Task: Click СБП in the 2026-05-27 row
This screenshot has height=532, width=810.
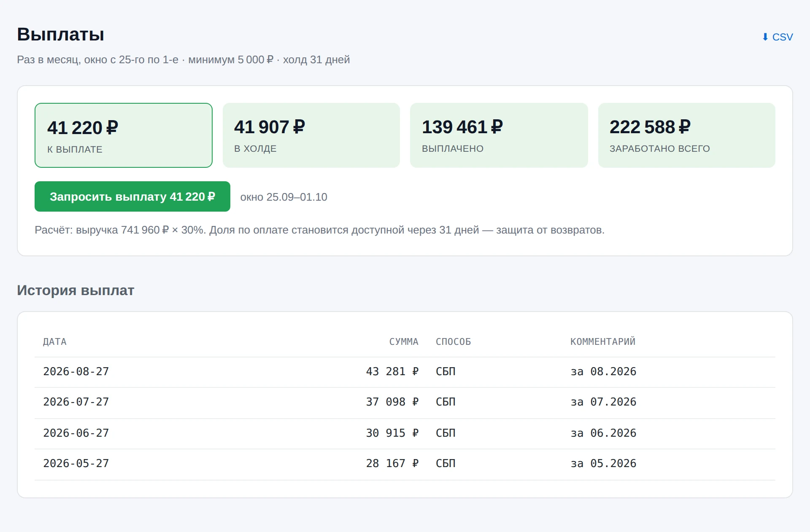Action: pyautogui.click(x=445, y=463)
